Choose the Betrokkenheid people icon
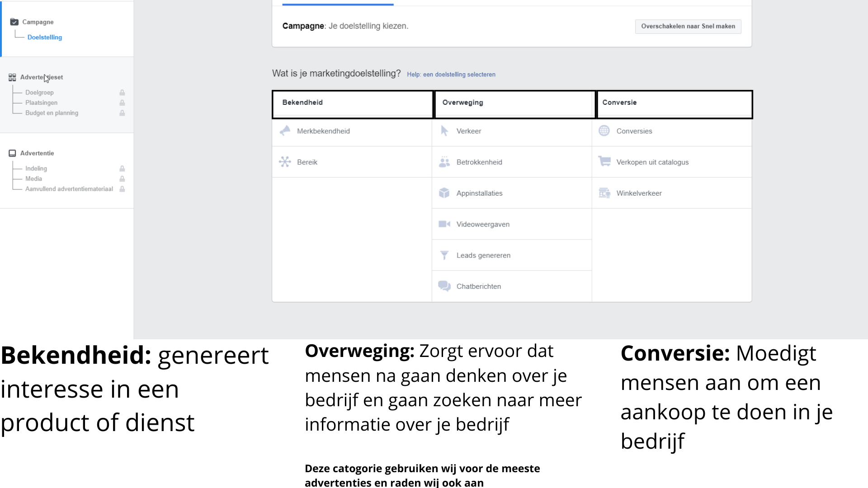This screenshot has height=488, width=868. coord(444,162)
